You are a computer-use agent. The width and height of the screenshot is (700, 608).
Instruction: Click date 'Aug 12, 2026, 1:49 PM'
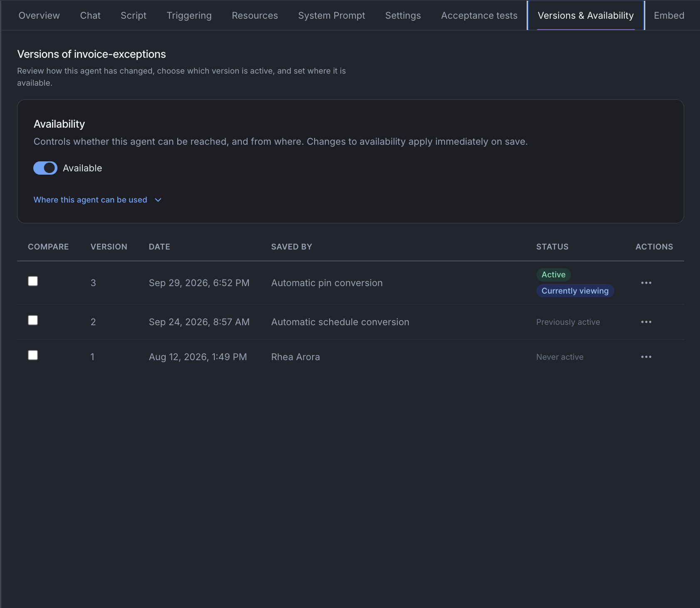198,357
